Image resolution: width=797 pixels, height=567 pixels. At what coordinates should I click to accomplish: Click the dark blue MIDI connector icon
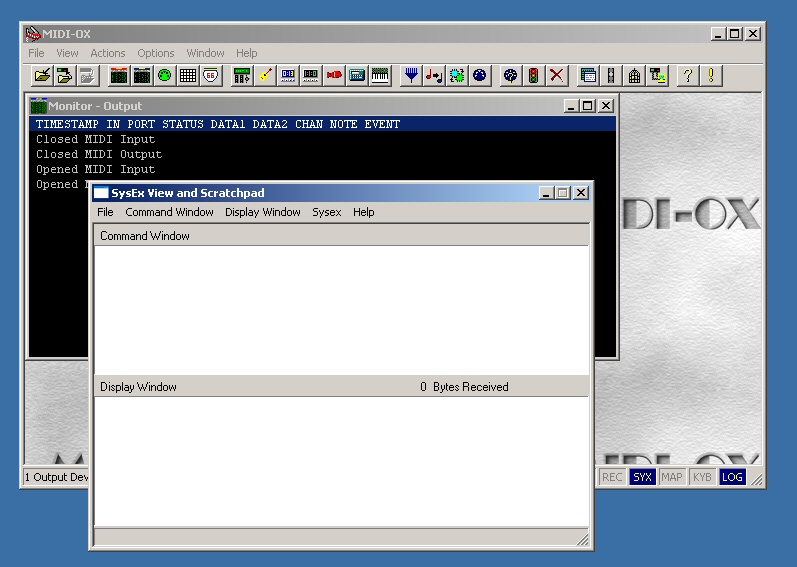pos(479,76)
